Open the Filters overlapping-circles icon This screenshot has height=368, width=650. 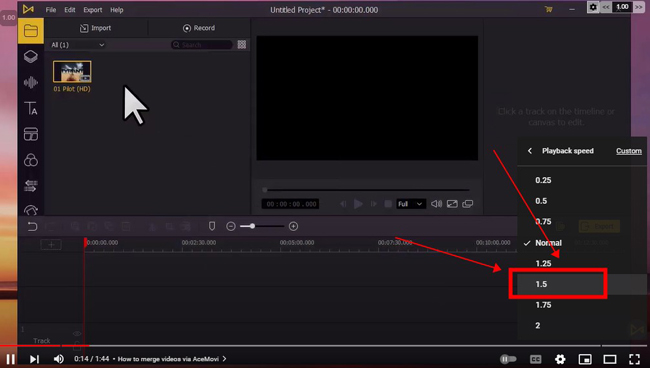31,160
